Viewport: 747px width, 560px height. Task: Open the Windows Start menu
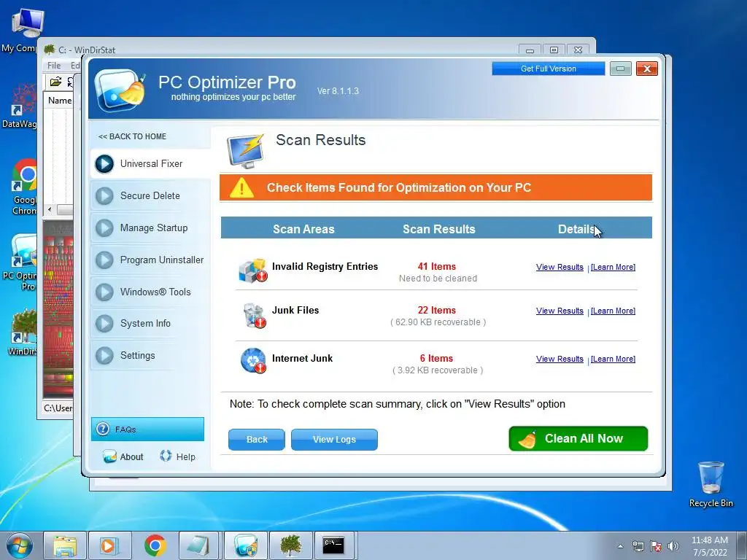pyautogui.click(x=20, y=545)
